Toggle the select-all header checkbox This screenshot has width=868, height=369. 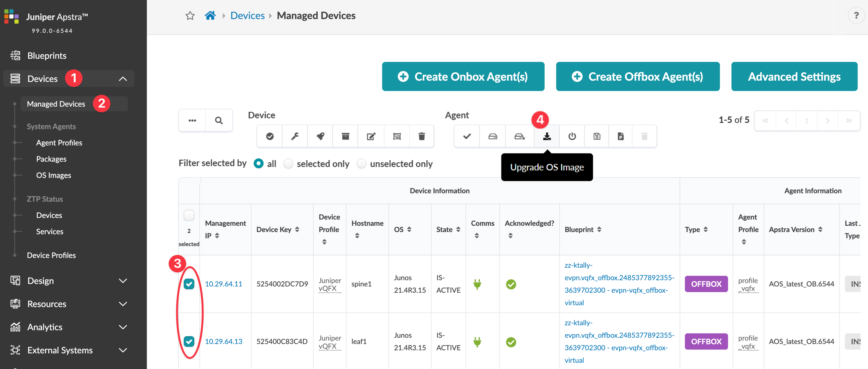pyautogui.click(x=189, y=215)
